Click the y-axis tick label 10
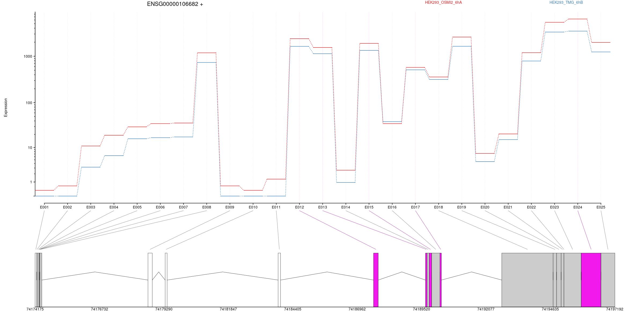Viewport: 644px width, 322px height. [x=30, y=148]
